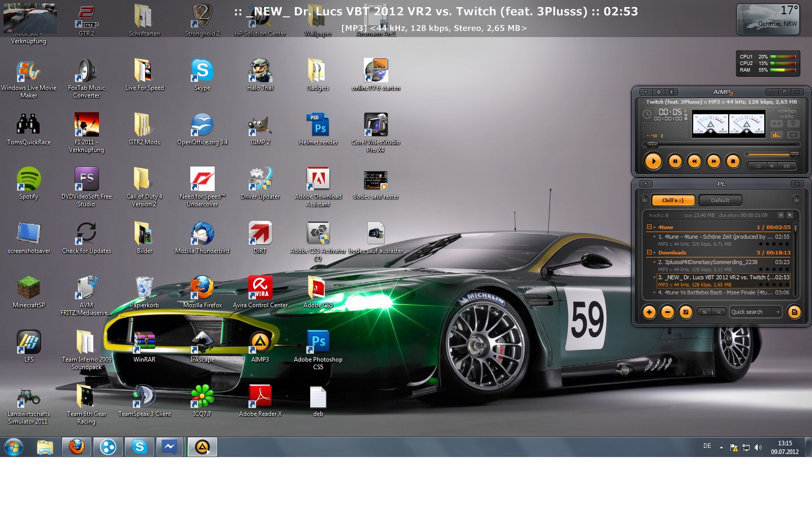This screenshot has height=520, width=812.
Task: Select the Adobe Photoshop CS5 desktop icon
Action: [x=318, y=350]
